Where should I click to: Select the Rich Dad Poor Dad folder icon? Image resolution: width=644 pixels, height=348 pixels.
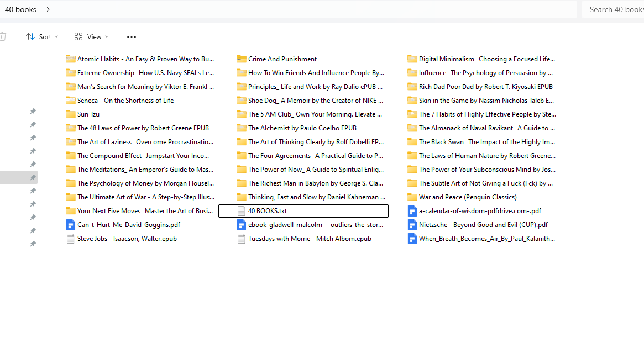tap(412, 87)
